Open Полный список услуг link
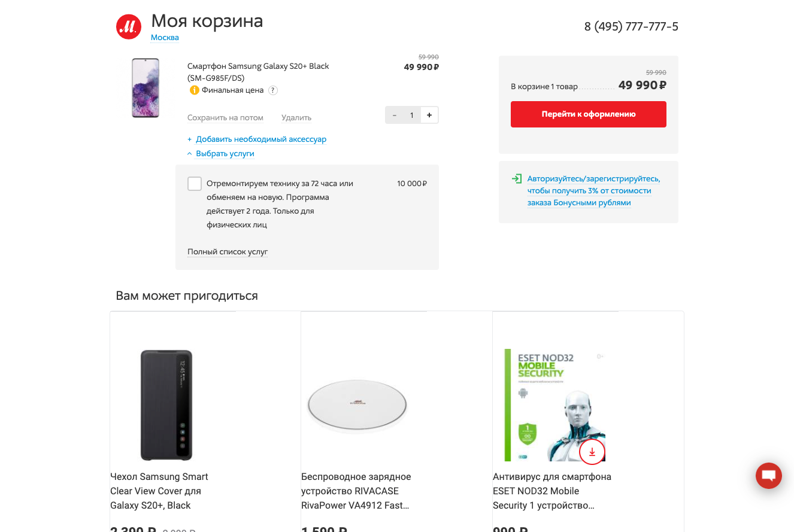The height and width of the screenshot is (532, 794). click(x=228, y=252)
